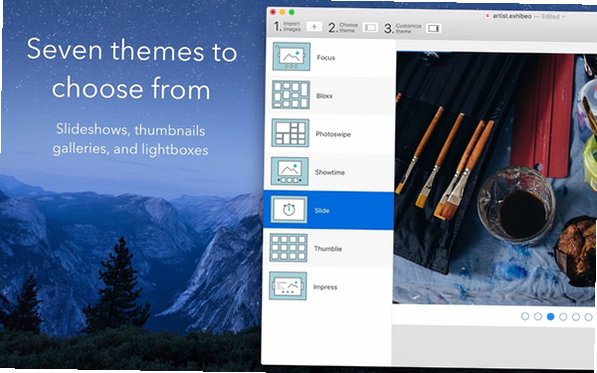This screenshot has height=373, width=597.
Task: Click the 3. Customize theme step label
Action: coord(403,28)
